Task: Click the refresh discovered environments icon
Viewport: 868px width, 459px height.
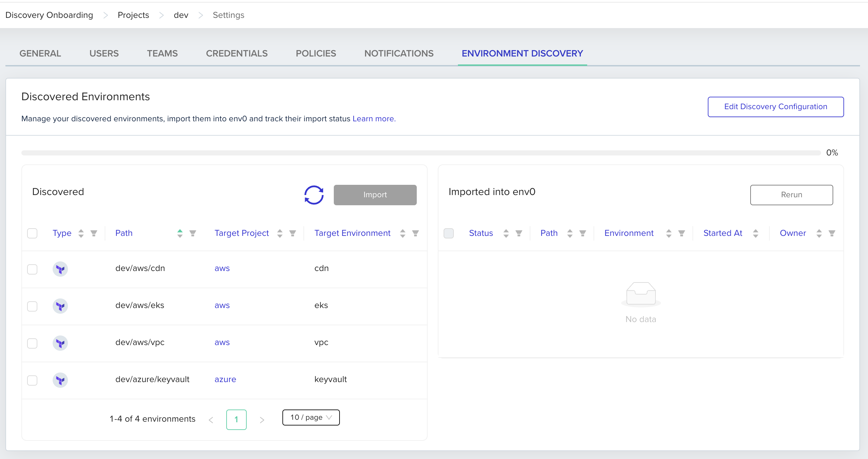Action: click(x=314, y=195)
